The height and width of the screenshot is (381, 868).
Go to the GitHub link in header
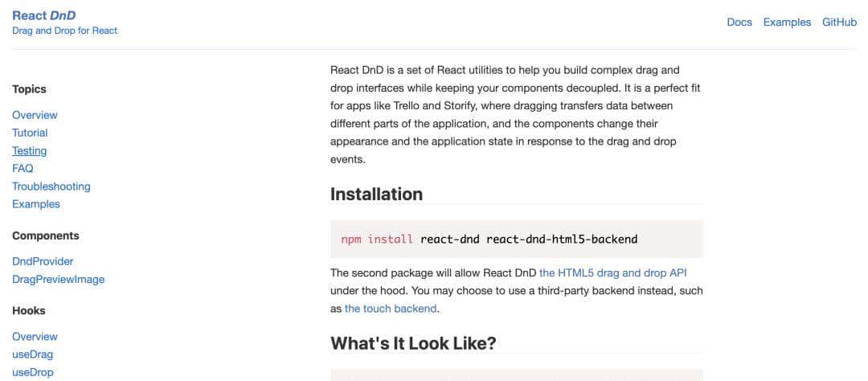pos(839,23)
